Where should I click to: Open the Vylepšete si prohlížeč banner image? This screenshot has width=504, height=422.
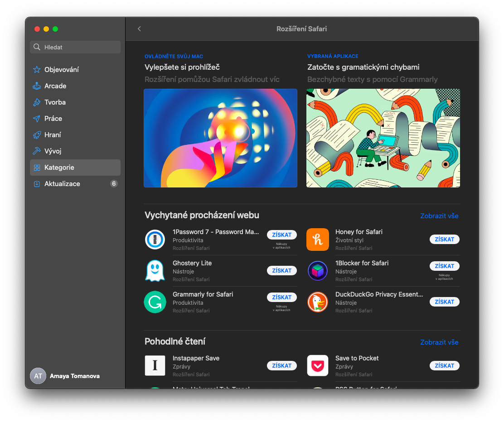(220, 138)
